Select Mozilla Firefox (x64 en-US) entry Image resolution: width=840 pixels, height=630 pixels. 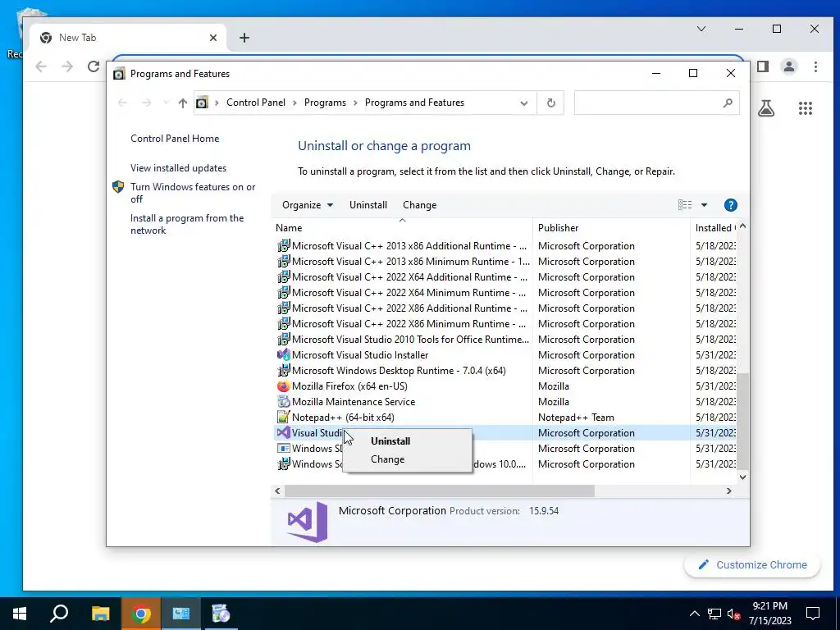tap(505, 386)
